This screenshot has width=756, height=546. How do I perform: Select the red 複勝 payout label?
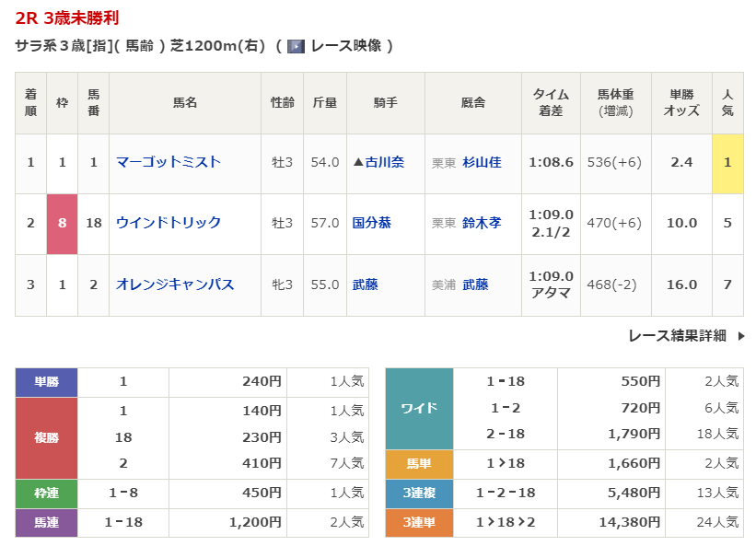[46, 437]
